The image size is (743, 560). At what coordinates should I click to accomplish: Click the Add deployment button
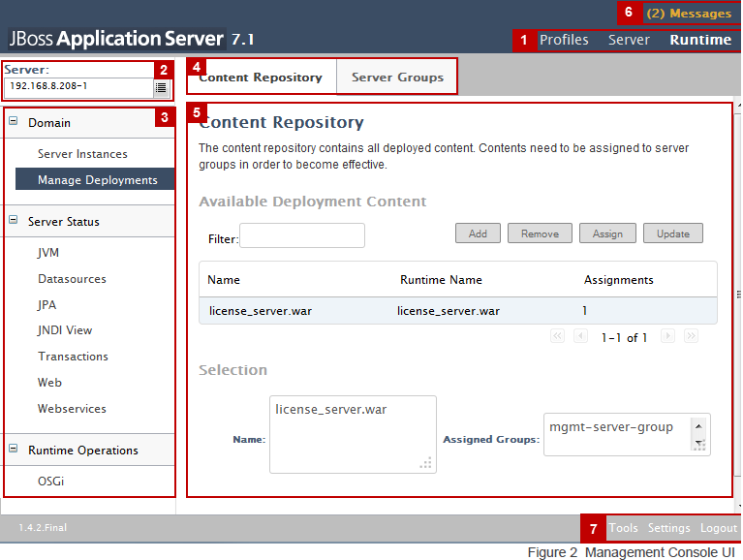pos(478,233)
